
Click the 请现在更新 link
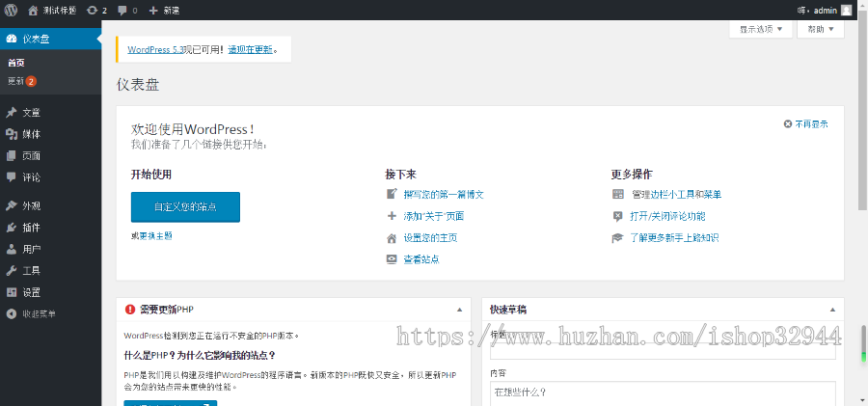pyautogui.click(x=250, y=49)
